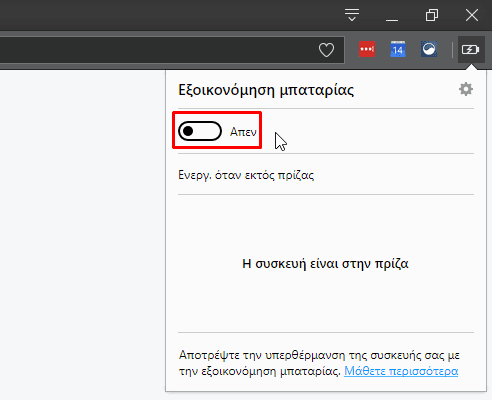Close the browser window
This screenshot has height=400, width=492.
472,15
